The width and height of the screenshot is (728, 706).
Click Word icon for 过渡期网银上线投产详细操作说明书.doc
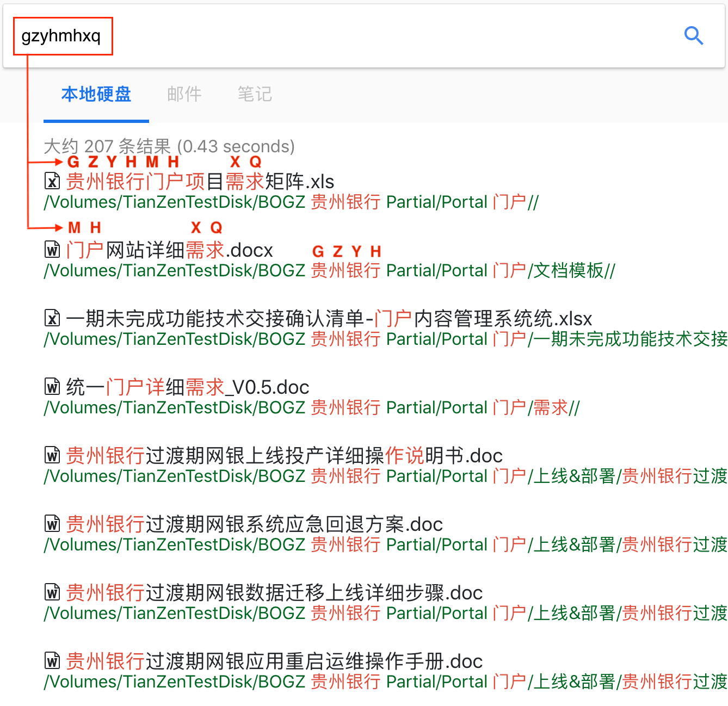coord(52,455)
